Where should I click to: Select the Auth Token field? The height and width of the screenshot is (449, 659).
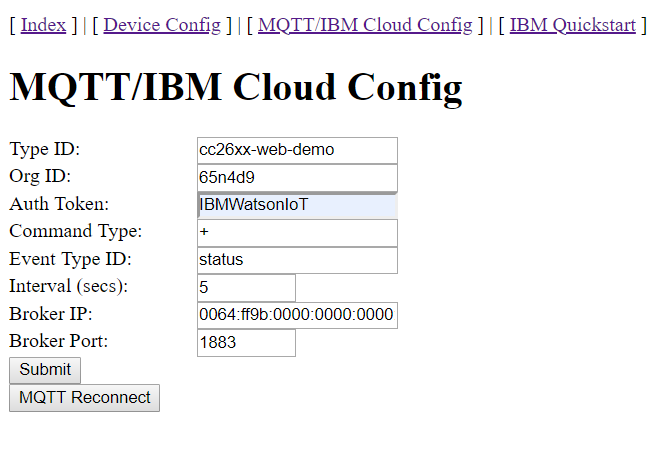point(297,205)
